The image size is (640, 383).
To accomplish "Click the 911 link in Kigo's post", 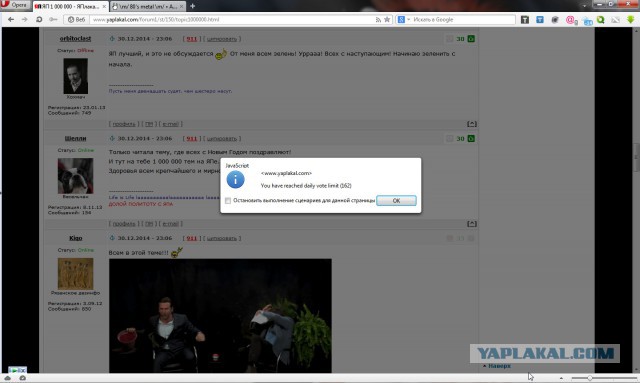I will [x=191, y=238].
